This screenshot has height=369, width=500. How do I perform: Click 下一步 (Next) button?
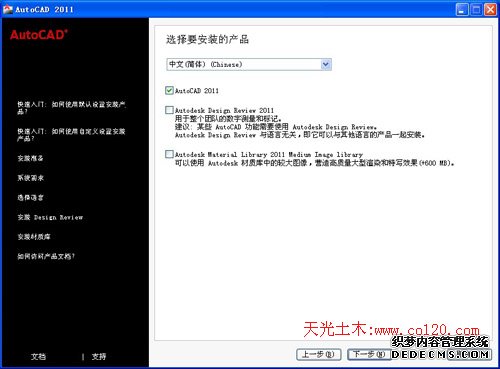pos(369,354)
